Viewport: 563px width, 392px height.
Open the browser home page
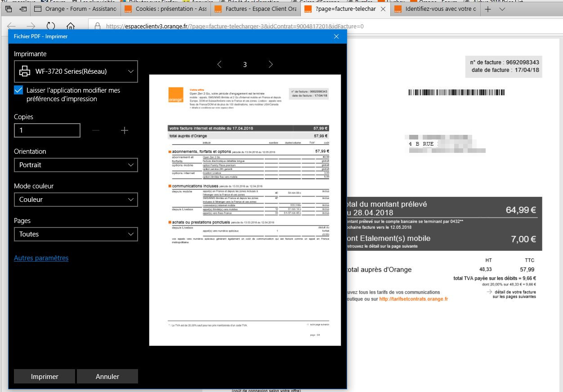(x=71, y=26)
